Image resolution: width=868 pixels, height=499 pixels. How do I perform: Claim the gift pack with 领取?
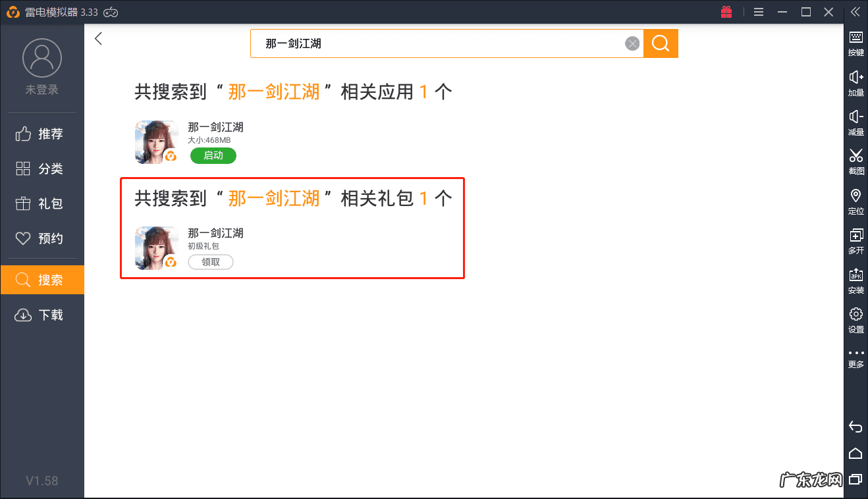coord(211,262)
